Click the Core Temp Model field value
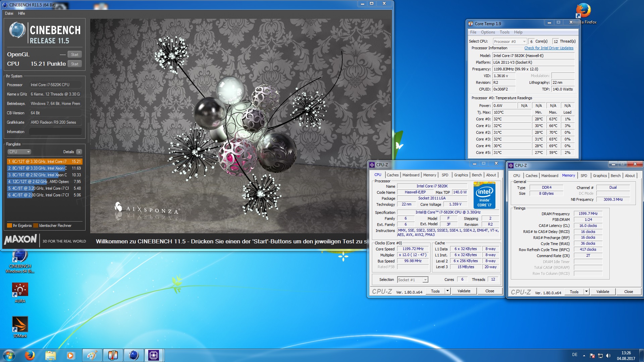Screen dimensions: 644x362 pyautogui.click(x=533, y=56)
